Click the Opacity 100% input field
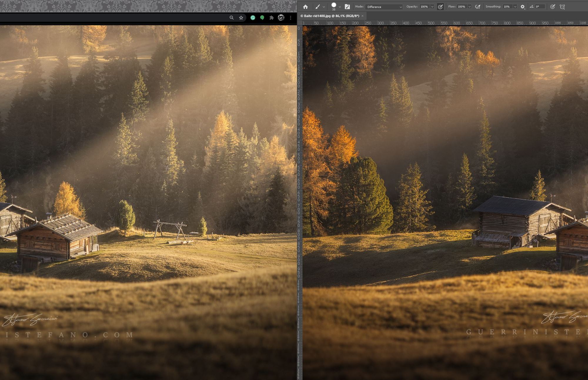The image size is (588, 380). [x=424, y=6]
